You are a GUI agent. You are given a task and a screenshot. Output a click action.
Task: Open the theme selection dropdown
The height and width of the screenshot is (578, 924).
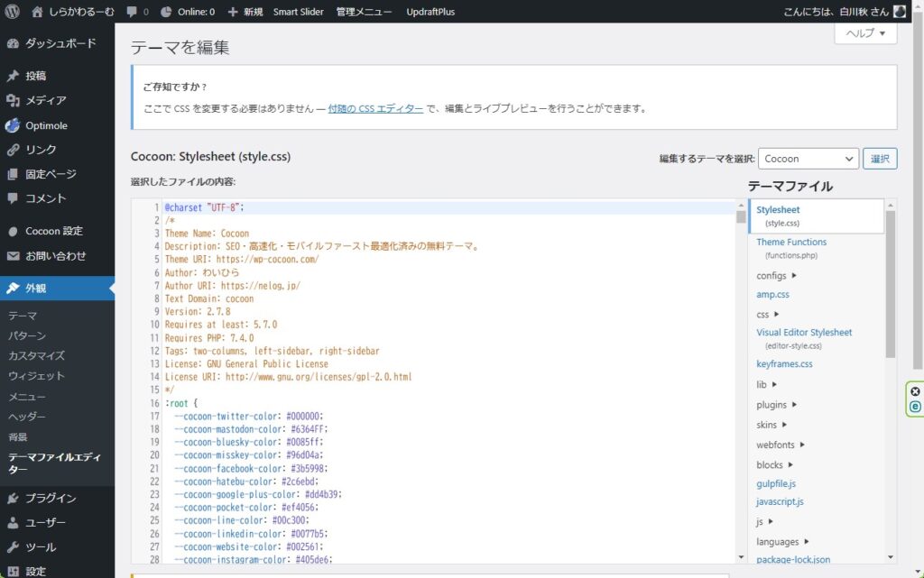pyautogui.click(x=808, y=159)
